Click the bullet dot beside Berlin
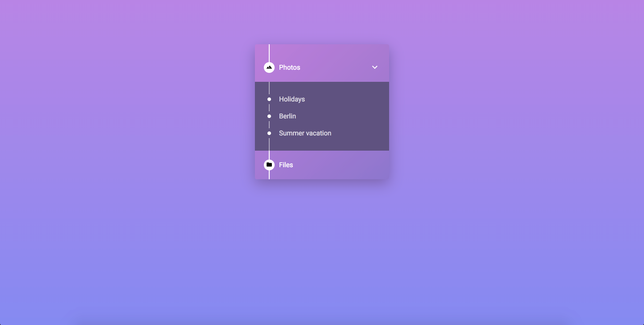The width and height of the screenshot is (644, 325). point(269,116)
